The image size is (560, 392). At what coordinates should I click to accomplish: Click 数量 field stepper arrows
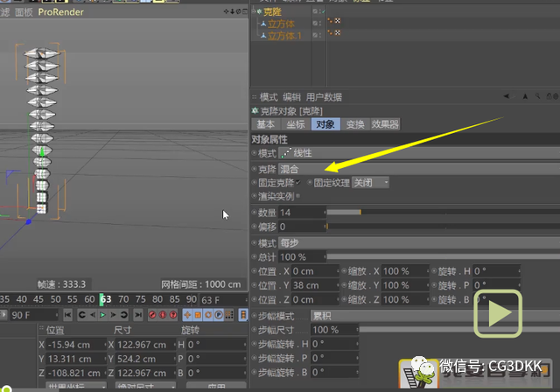pyautogui.click(x=325, y=213)
